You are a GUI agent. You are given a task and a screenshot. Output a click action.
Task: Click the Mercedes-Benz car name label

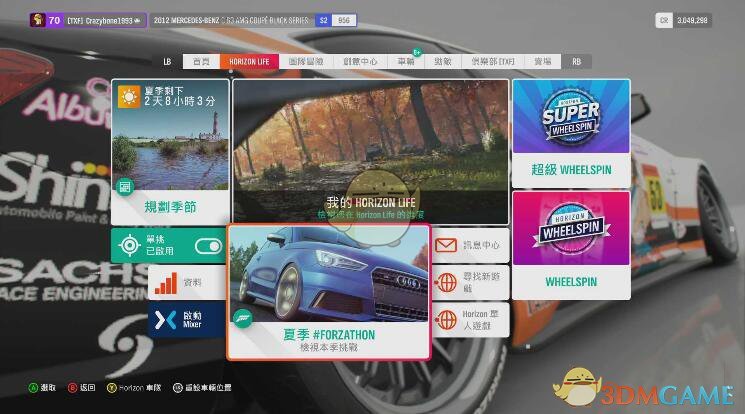coord(231,20)
